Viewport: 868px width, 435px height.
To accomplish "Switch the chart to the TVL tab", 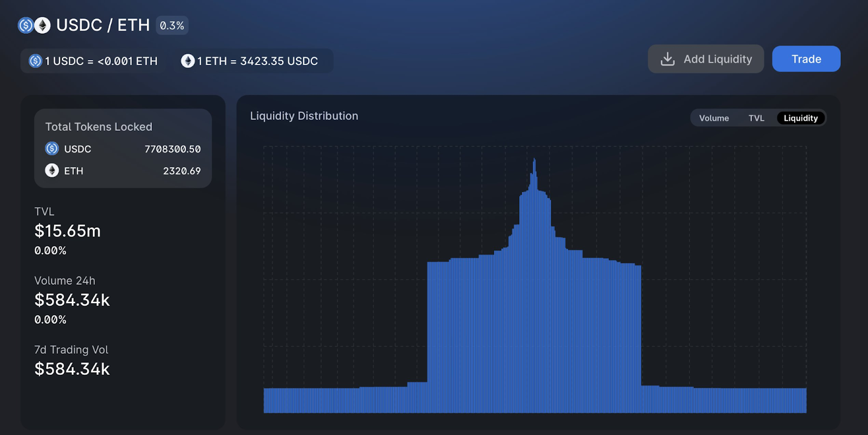I will point(756,118).
